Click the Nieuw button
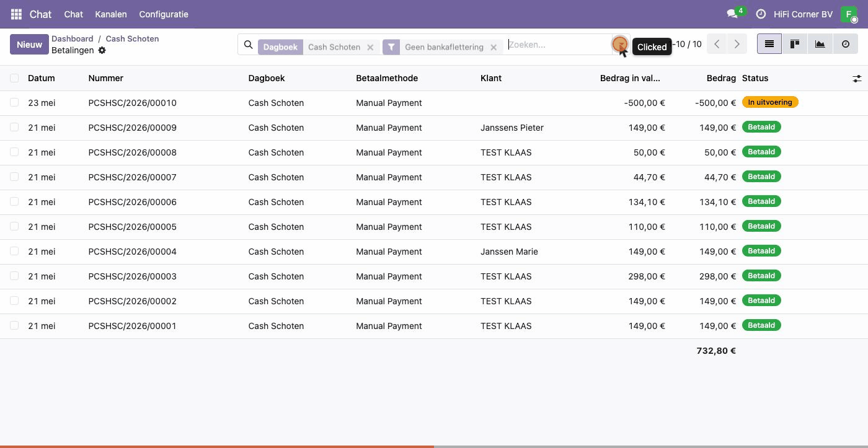The height and width of the screenshot is (448, 868). click(29, 45)
